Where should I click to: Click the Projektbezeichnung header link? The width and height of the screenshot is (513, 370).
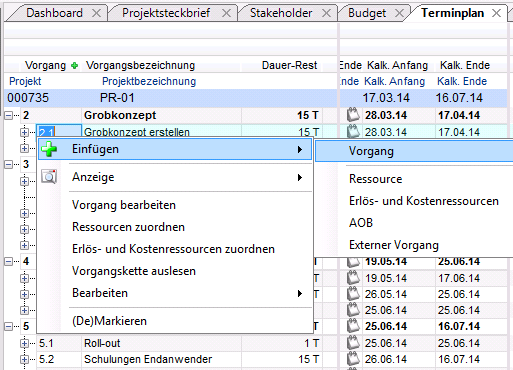coord(149,81)
